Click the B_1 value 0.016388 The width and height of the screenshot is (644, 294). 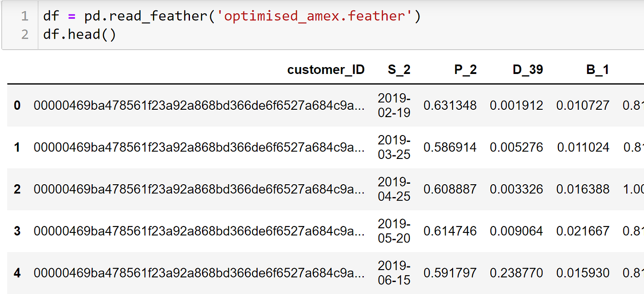583,189
